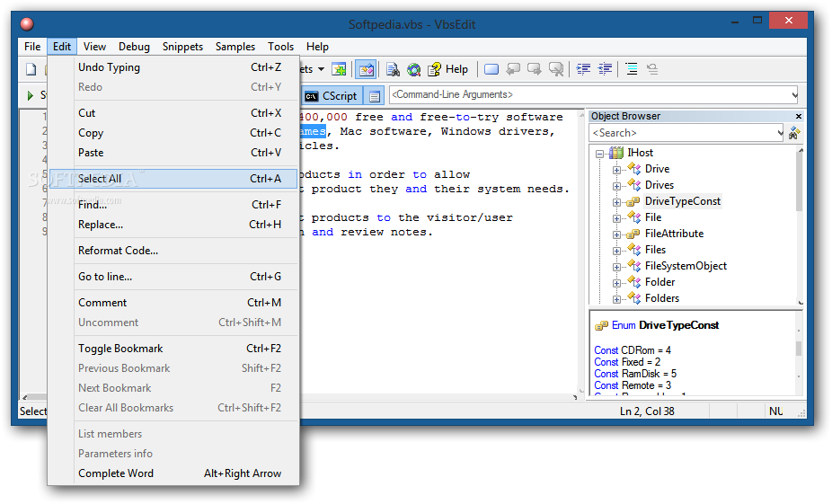Click the green Start script arrow

pos(31,95)
